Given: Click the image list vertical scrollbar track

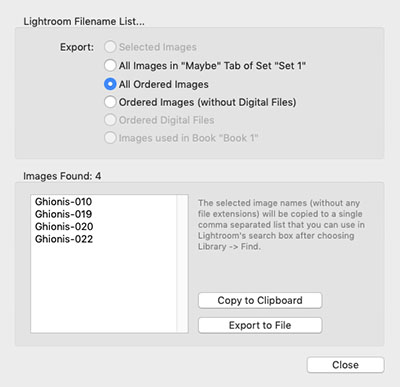Looking at the screenshot, I should [x=182, y=264].
